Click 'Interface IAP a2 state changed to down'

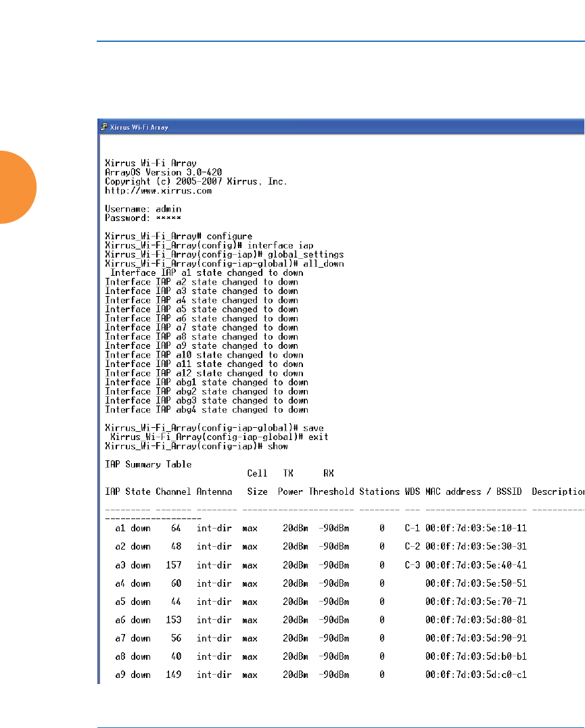202,282
